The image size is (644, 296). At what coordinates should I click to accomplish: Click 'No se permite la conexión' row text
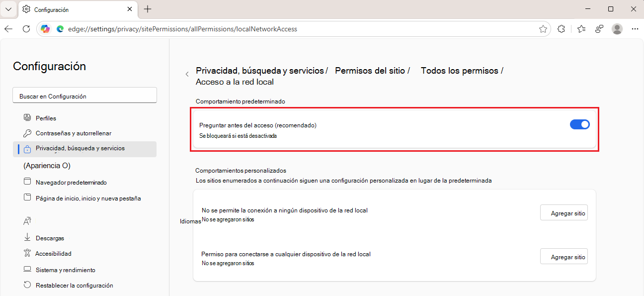point(285,210)
